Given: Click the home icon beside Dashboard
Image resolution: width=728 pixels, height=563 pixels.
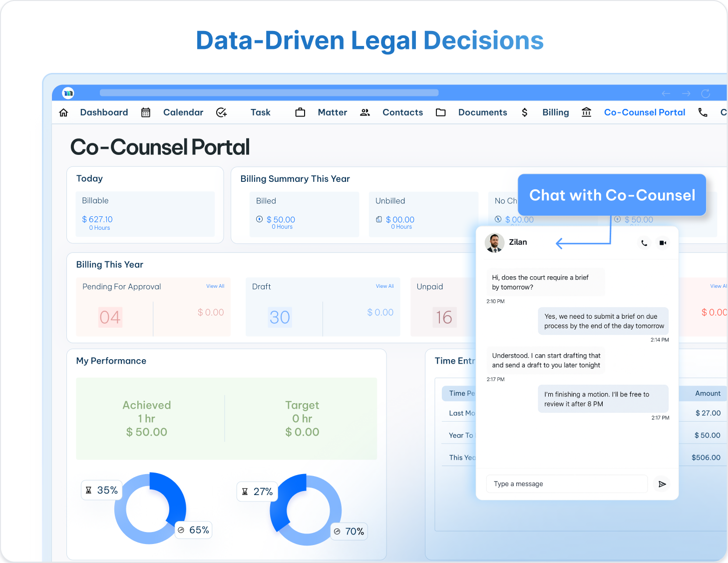Looking at the screenshot, I should [x=63, y=112].
